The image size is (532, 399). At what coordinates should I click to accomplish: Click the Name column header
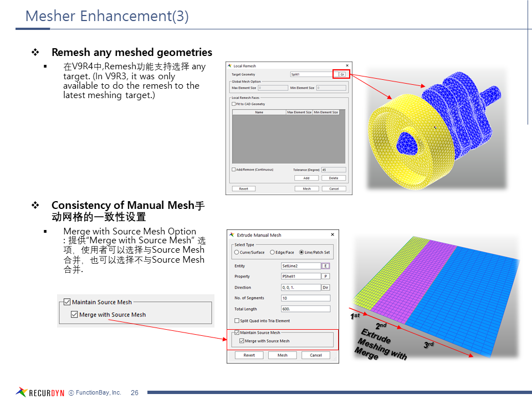pos(259,112)
